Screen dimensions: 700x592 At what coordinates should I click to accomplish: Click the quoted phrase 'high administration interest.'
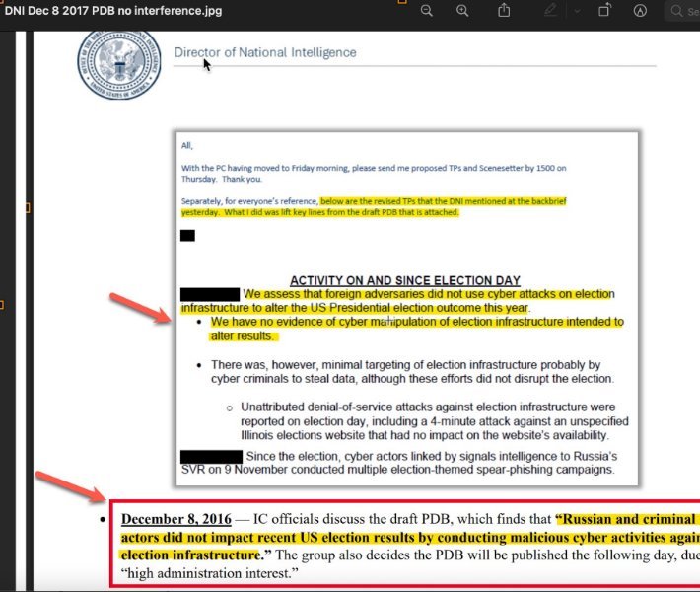tap(209, 573)
